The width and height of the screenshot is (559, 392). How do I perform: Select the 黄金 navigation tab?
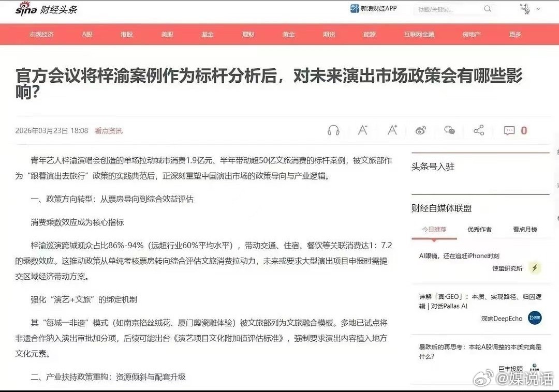coord(288,34)
